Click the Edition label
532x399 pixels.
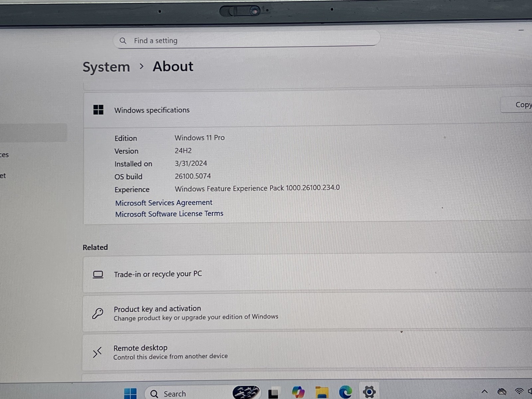126,138
